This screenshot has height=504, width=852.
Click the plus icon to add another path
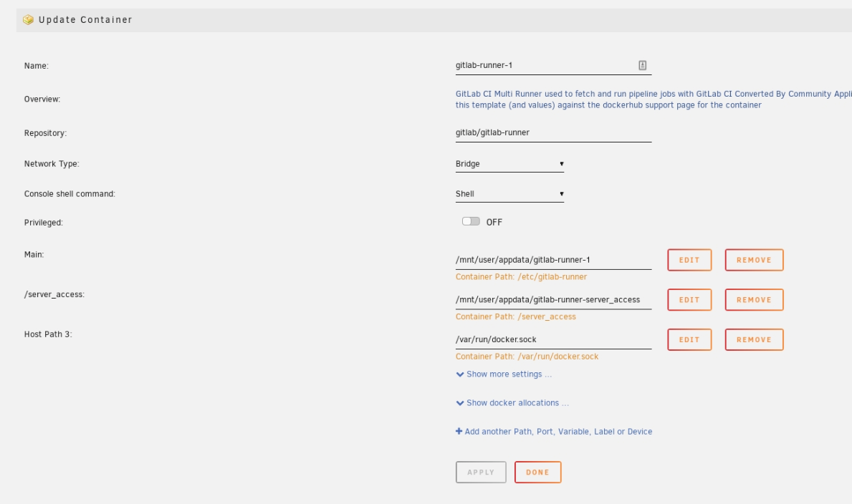pyautogui.click(x=459, y=431)
